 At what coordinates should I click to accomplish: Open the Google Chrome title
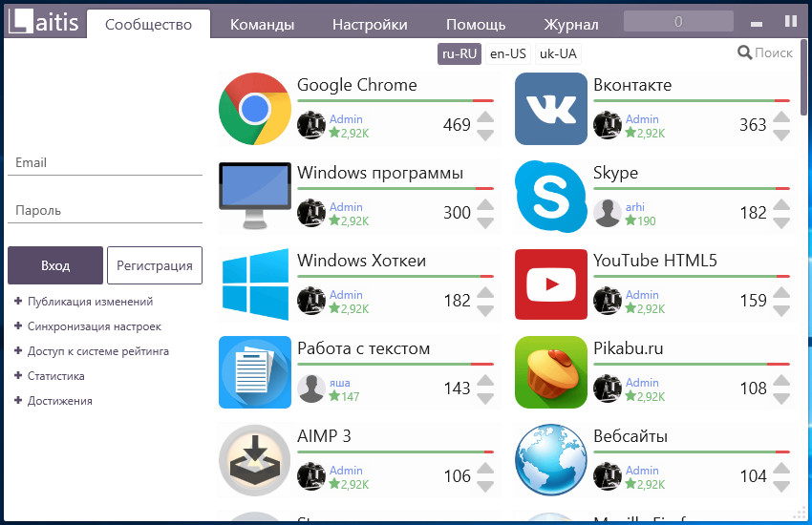pos(357,85)
